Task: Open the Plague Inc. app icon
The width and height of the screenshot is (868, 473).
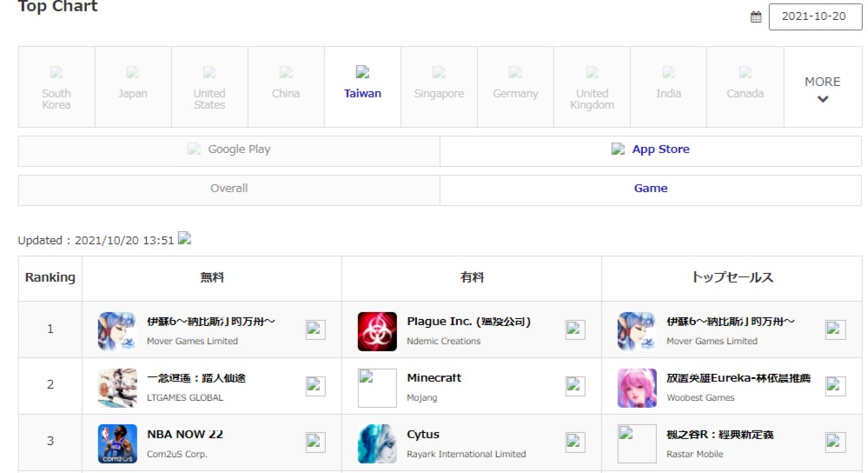Action: click(x=377, y=331)
